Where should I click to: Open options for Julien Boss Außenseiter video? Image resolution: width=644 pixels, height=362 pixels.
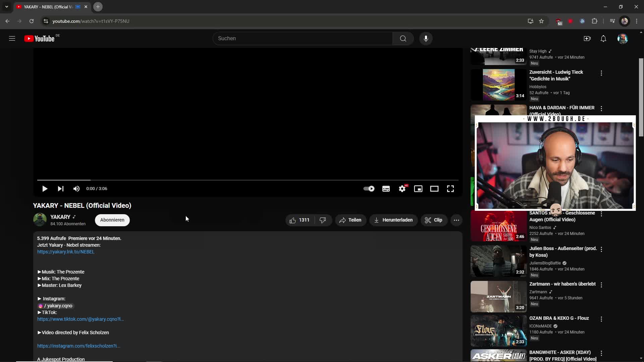[601, 249]
